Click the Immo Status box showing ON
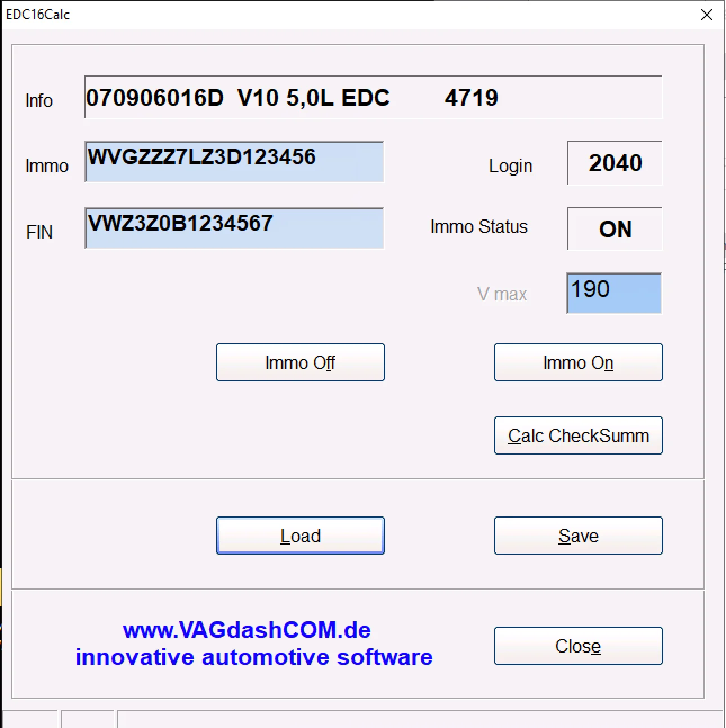The width and height of the screenshot is (726, 728). [x=615, y=229]
